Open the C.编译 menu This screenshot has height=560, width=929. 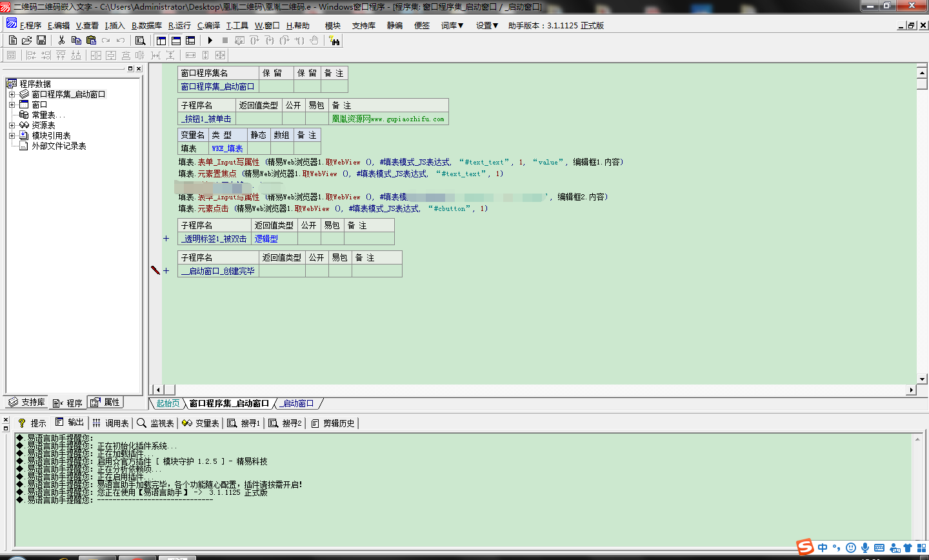coord(208,25)
